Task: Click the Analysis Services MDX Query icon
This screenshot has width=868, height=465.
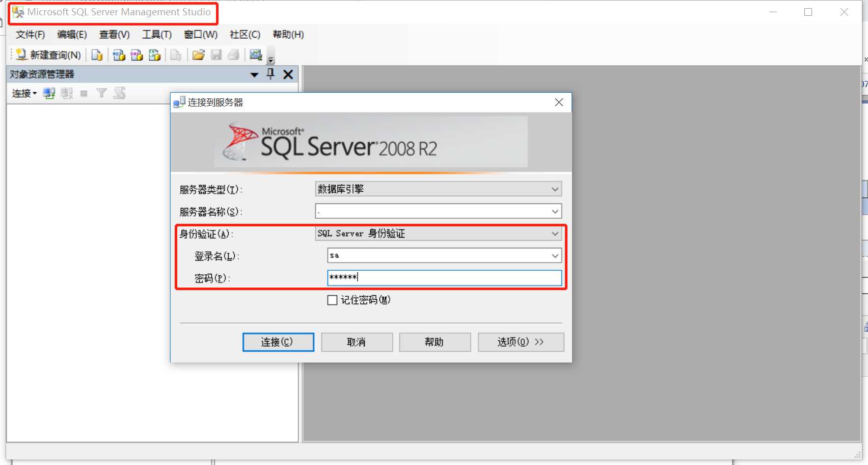Action: click(119, 55)
